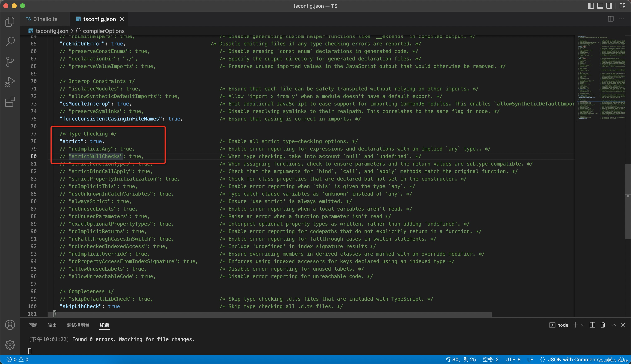This screenshot has width=631, height=364.
Task: Click the Type Checking comment
Action: tap(88, 134)
